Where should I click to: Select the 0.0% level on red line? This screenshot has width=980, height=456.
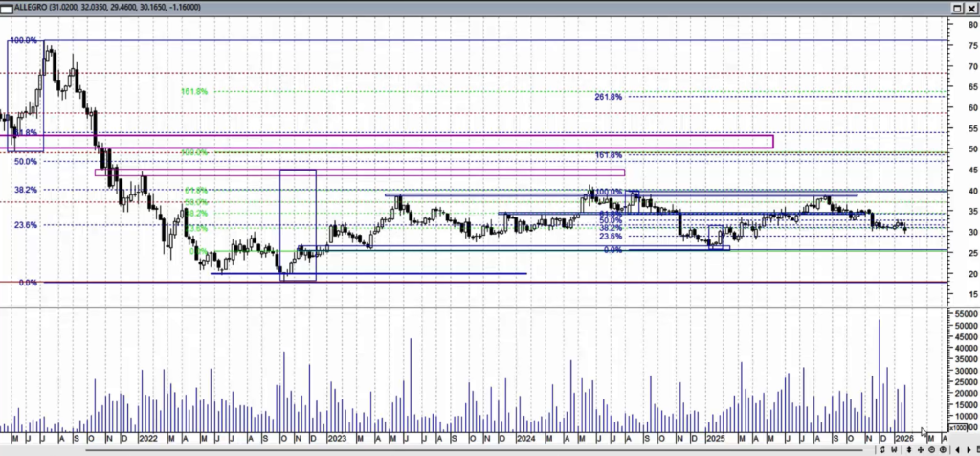coord(28,284)
